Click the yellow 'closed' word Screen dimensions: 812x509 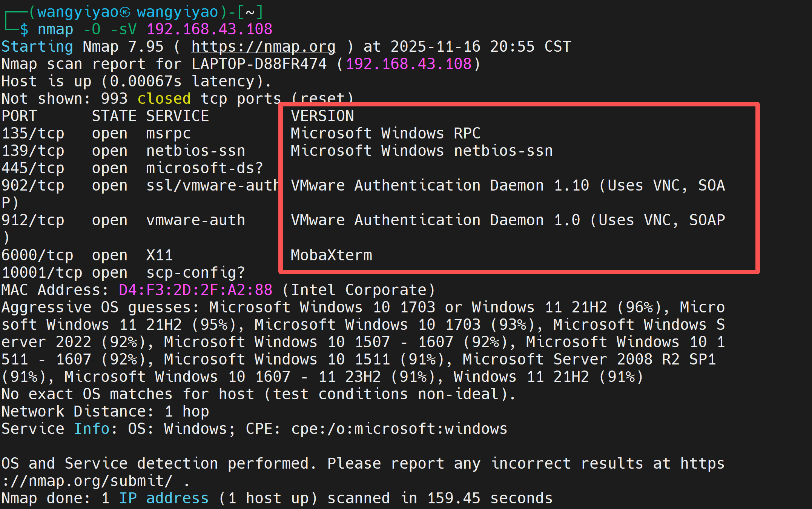[164, 99]
